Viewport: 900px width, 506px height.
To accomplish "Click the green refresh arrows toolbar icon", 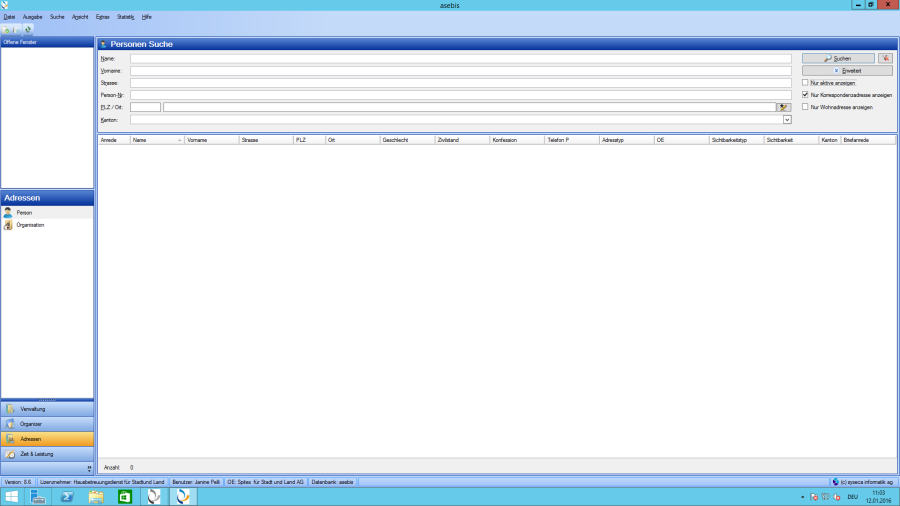I will pos(28,29).
